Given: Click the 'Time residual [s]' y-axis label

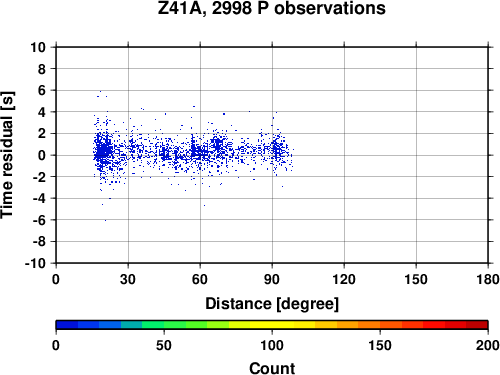Looking at the screenshot, I should (x=7, y=155).
